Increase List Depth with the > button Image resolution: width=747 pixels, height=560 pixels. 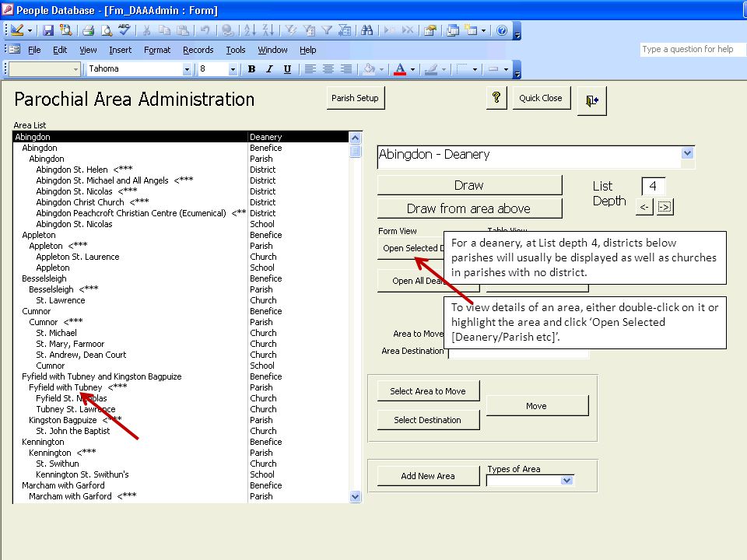664,207
